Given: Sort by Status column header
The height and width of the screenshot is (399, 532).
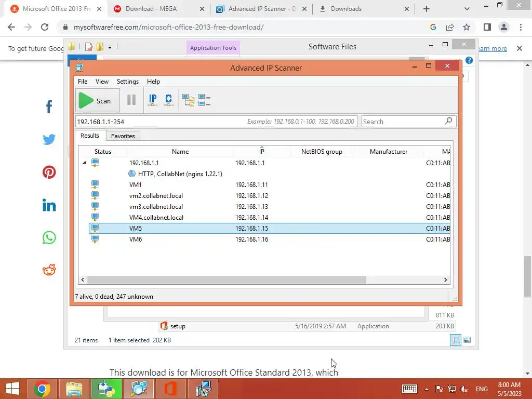Looking at the screenshot, I should [102, 151].
